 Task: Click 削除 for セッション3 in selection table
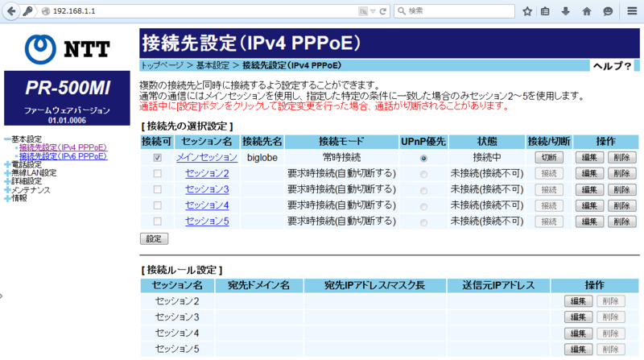pyautogui.click(x=621, y=189)
